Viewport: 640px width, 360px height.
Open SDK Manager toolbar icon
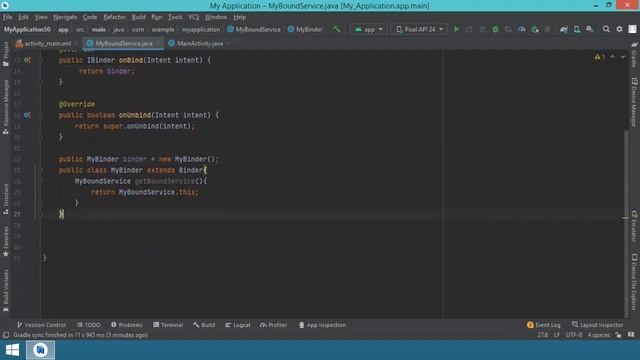pyautogui.click(x=590, y=29)
